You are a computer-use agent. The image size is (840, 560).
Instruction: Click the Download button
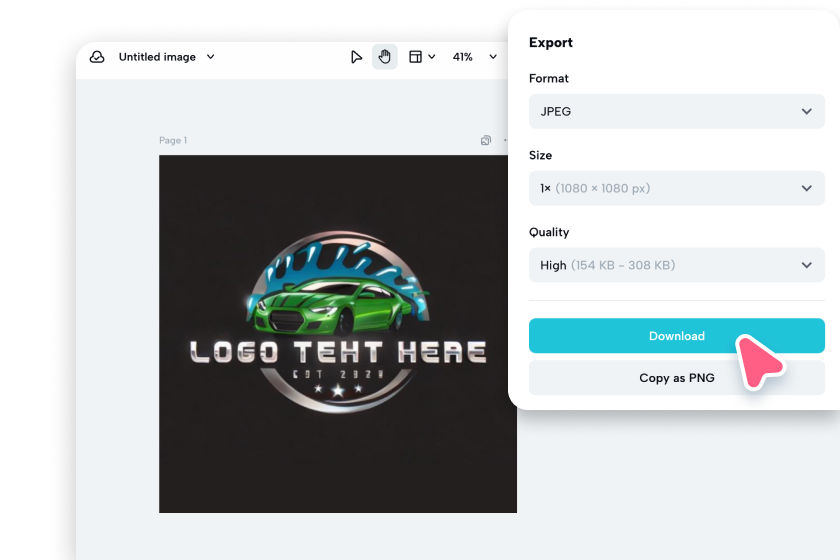(677, 336)
